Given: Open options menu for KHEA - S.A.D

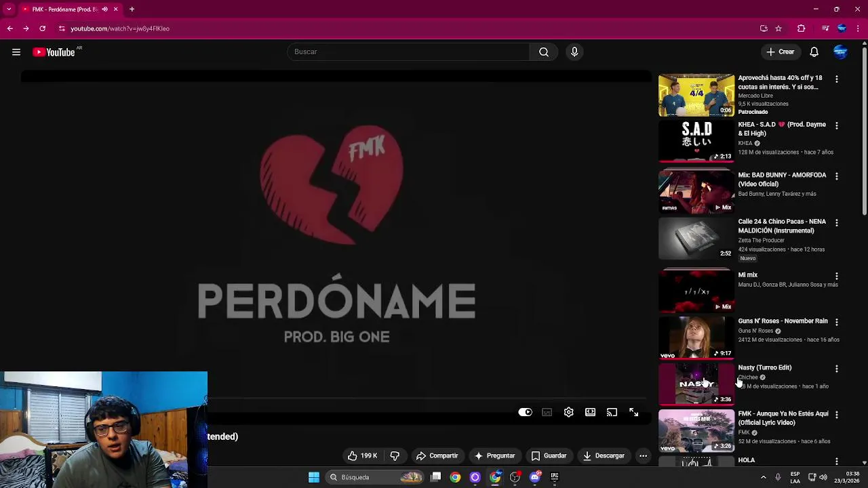Looking at the screenshot, I should pos(836,125).
